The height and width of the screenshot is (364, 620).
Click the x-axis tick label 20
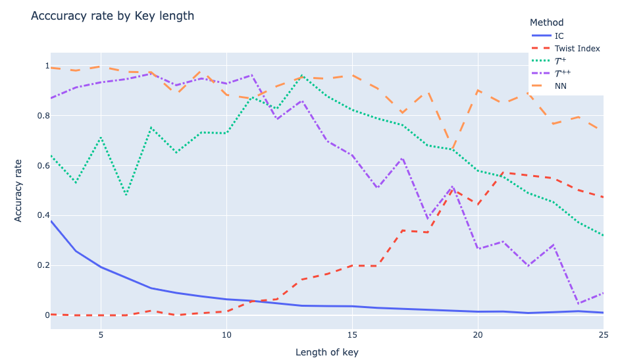[x=478, y=334]
